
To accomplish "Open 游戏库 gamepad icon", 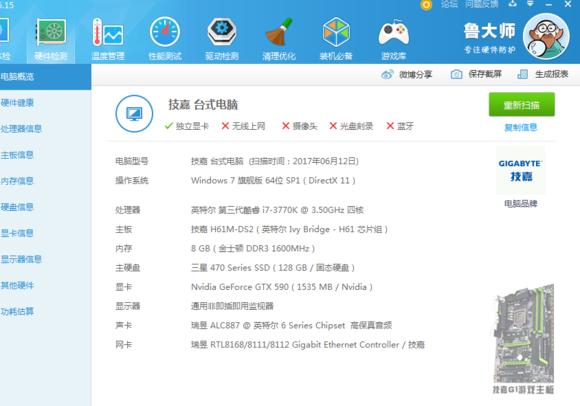I will click(394, 39).
